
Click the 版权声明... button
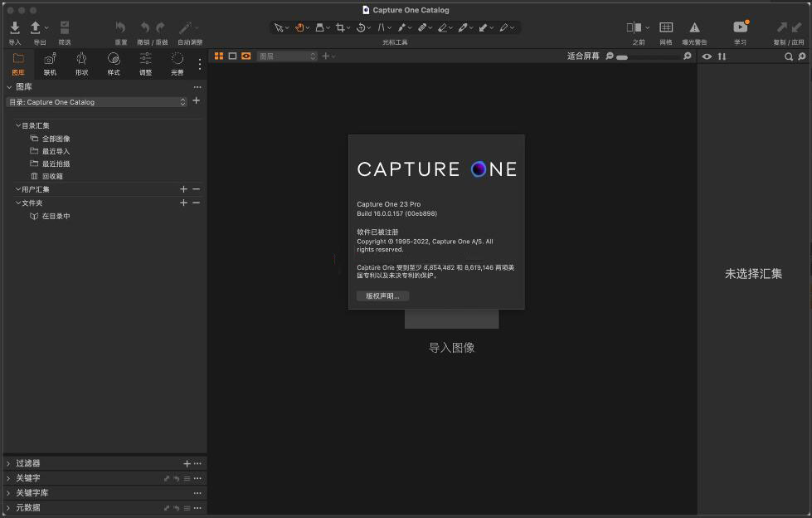[382, 296]
